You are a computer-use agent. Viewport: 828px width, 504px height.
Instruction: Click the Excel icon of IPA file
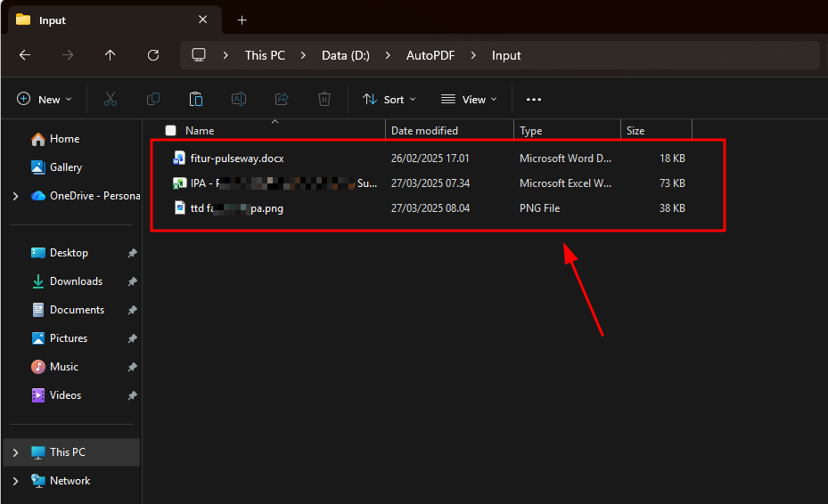179,183
